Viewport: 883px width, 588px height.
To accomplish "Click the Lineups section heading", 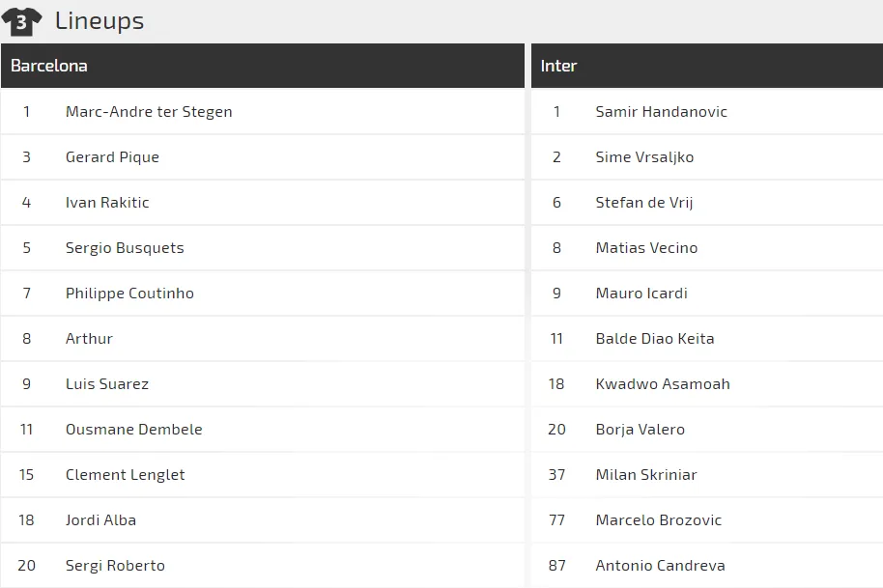I will 100,20.
